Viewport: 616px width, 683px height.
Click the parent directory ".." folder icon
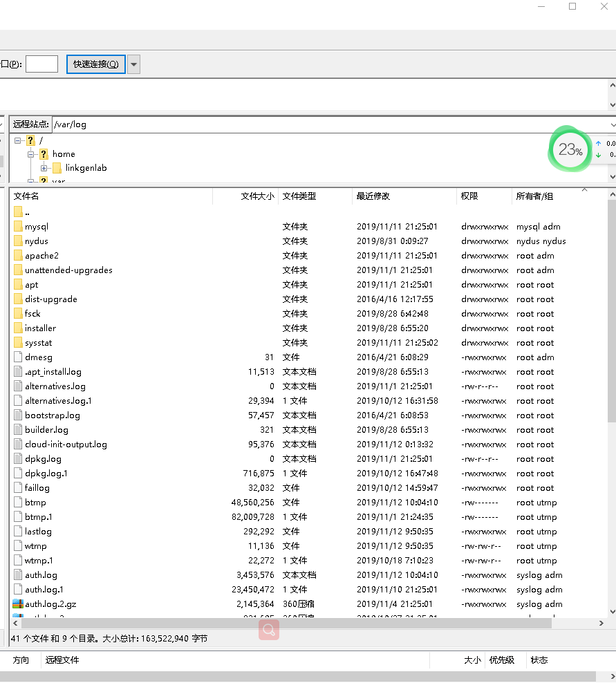[18, 212]
